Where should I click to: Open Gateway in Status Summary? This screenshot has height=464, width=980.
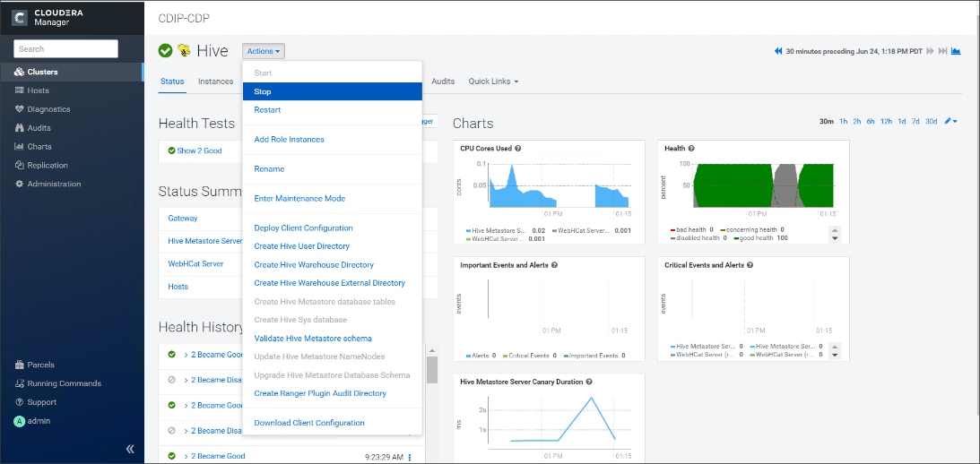pos(183,219)
